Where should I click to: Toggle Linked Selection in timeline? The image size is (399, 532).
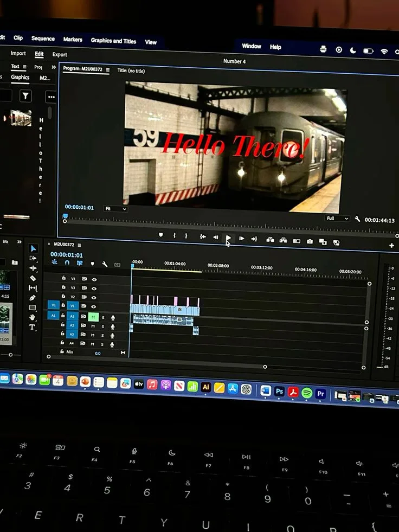80,262
